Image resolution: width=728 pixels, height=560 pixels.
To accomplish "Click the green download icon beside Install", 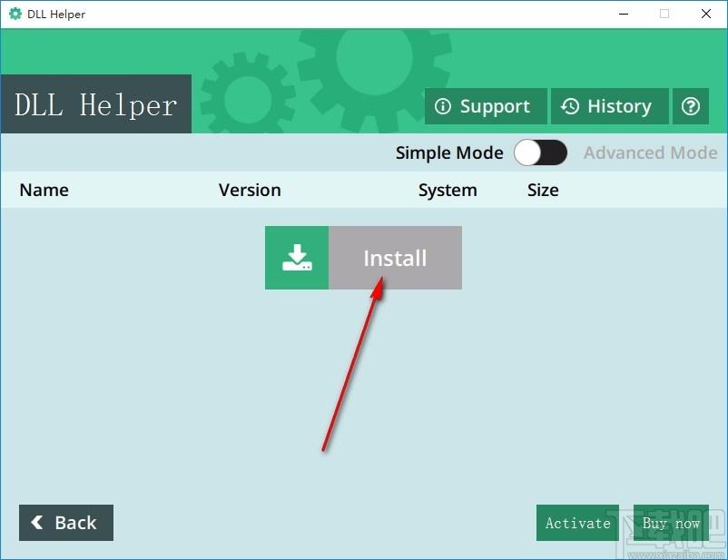I will click(x=297, y=258).
